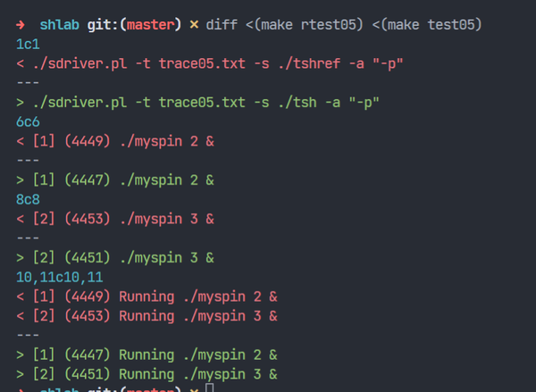Click the 1c1 diff hunk header
536x392 pixels.
28,44
